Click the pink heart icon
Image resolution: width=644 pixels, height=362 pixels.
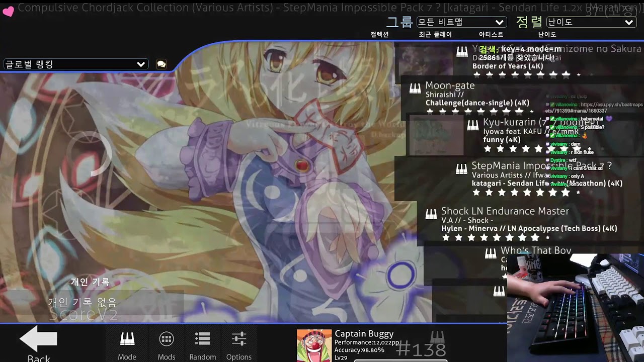point(8,12)
